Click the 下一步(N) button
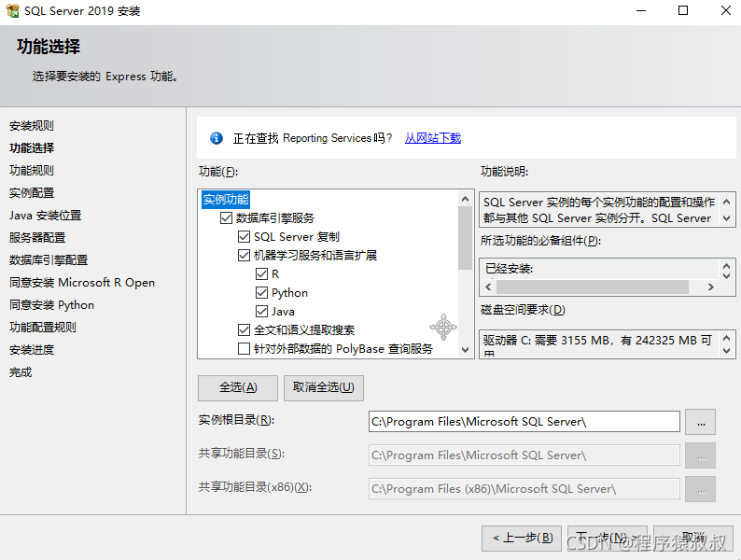Screen dimensions: 741x560 pos(608,539)
